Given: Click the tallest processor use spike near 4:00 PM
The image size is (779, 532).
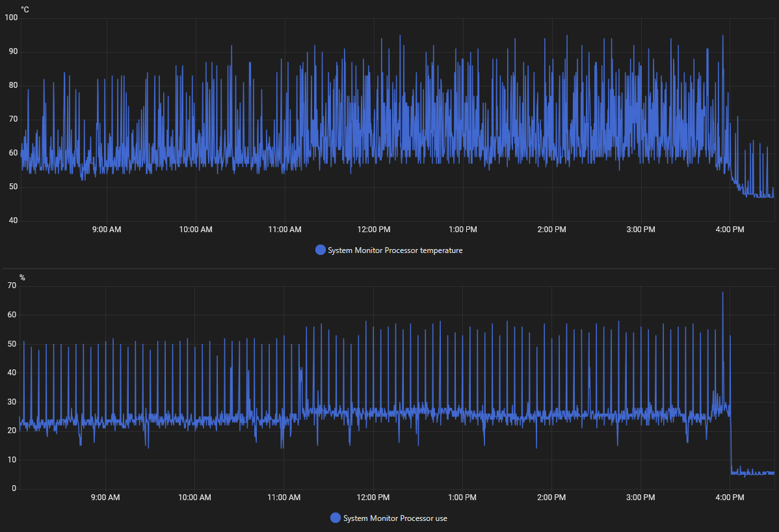Looking at the screenshot, I should [x=722, y=298].
